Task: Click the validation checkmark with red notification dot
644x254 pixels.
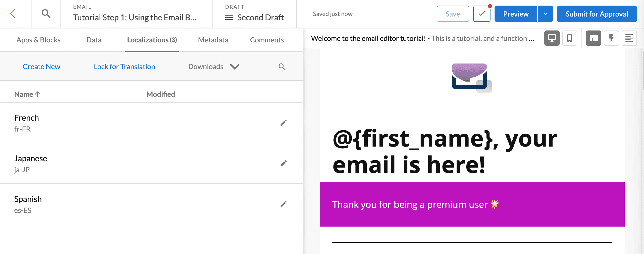Action: click(482, 14)
